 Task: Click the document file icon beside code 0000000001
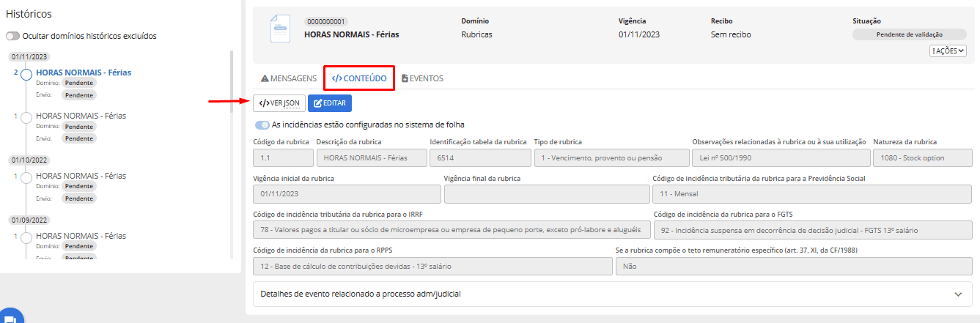pos(280,28)
